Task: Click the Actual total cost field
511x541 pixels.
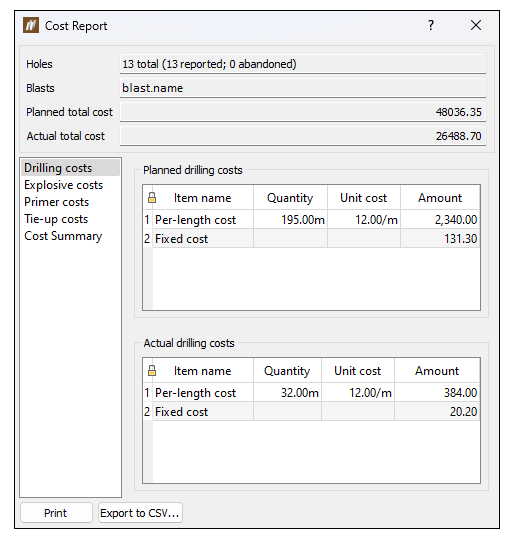Action: pos(303,136)
